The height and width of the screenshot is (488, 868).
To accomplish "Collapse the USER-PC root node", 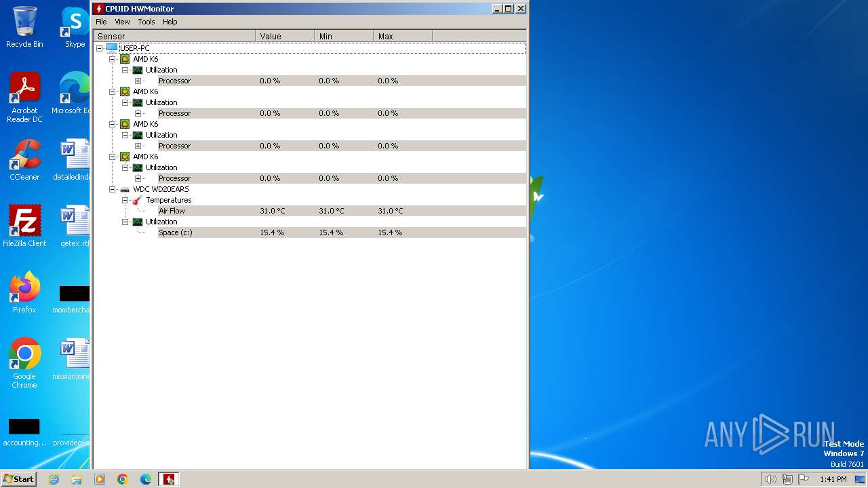I will [99, 48].
